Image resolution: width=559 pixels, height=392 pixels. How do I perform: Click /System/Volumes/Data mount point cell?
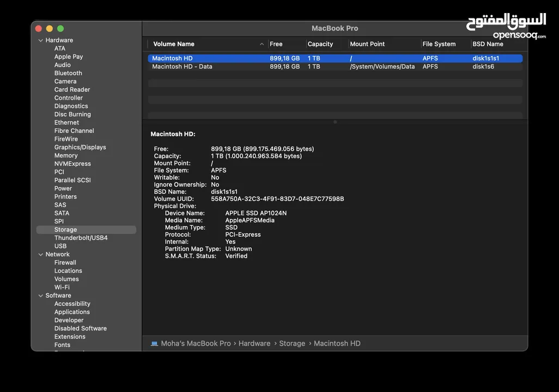[382, 66]
